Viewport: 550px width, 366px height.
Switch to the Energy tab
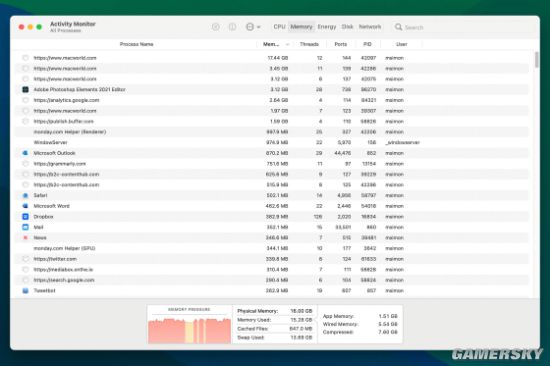click(327, 27)
